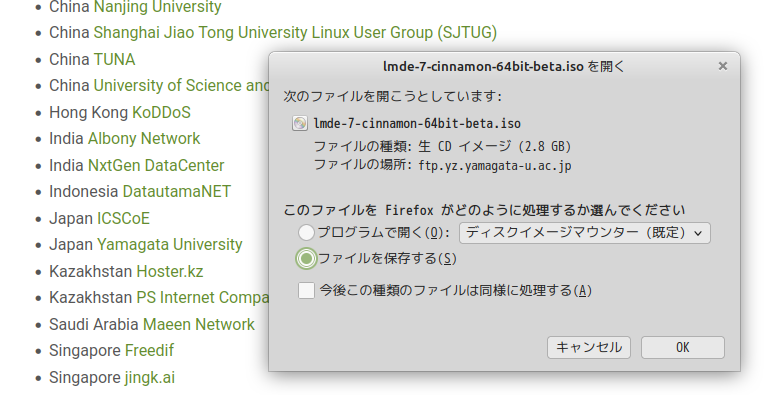Open the Hoster.kz mirror link
The width and height of the screenshot is (766, 395).
click(170, 271)
